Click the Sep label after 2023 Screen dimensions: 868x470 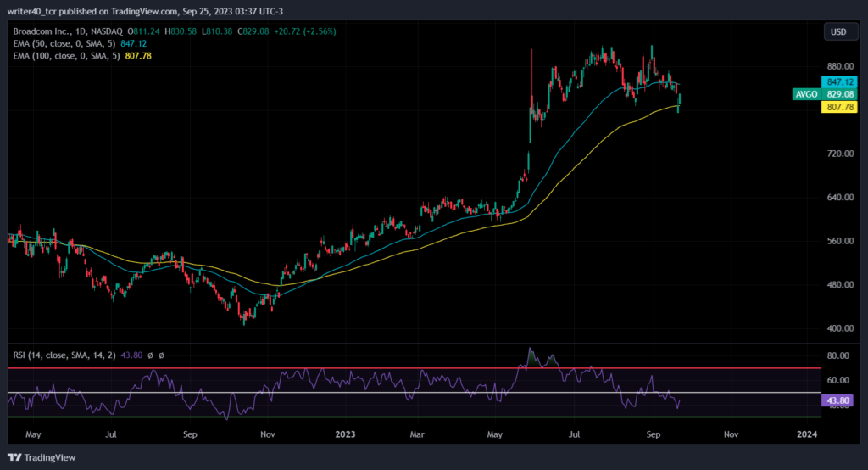pyautogui.click(x=654, y=434)
